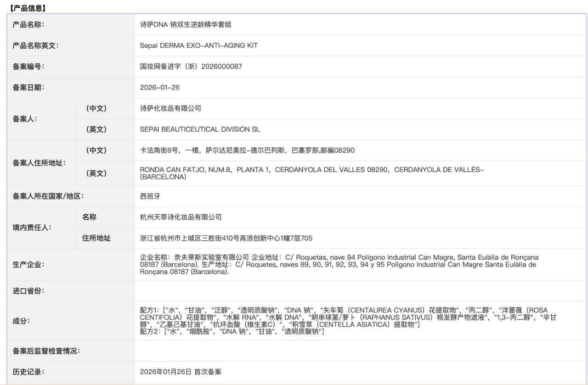Click the empty 进口省份 value cell
588x385 pixels.
tap(360, 291)
